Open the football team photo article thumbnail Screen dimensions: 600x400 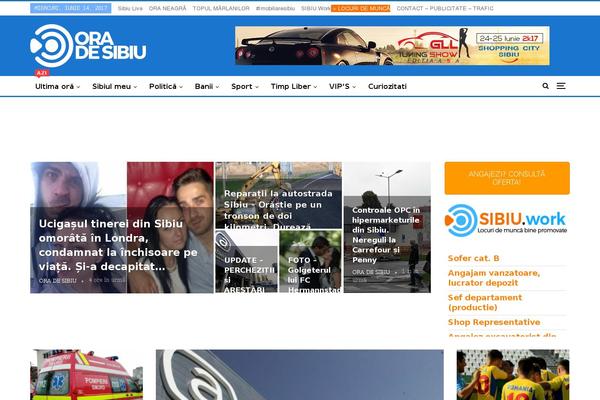tap(513, 375)
